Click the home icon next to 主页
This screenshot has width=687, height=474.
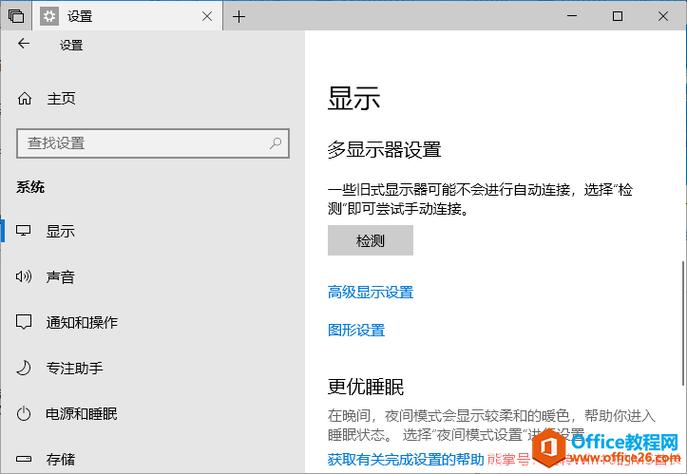[x=25, y=98]
